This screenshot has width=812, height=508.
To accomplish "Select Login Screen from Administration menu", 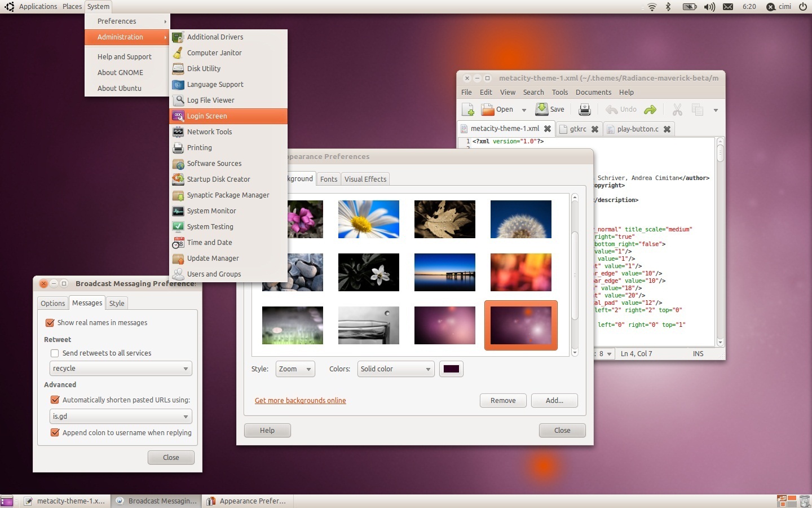I will pos(207,116).
